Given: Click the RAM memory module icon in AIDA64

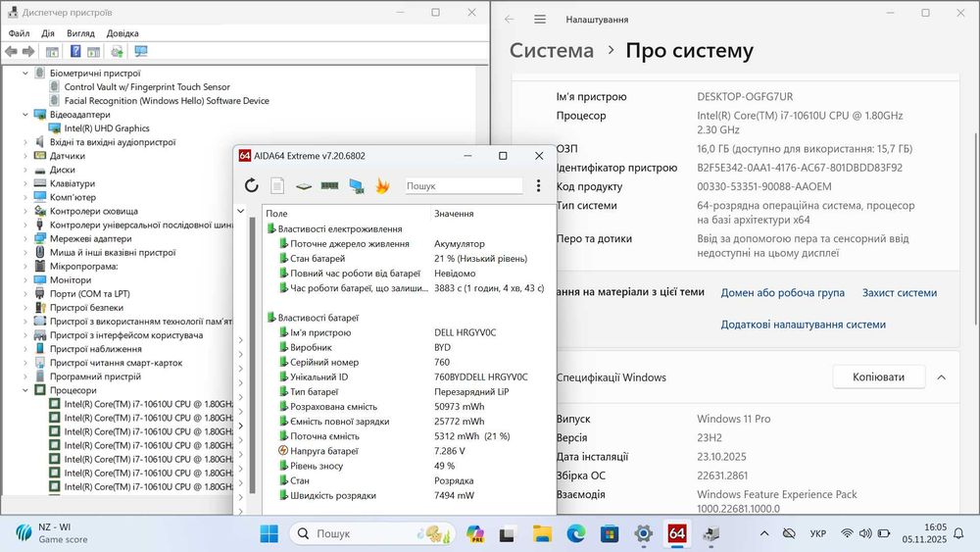Looking at the screenshot, I should point(329,185).
